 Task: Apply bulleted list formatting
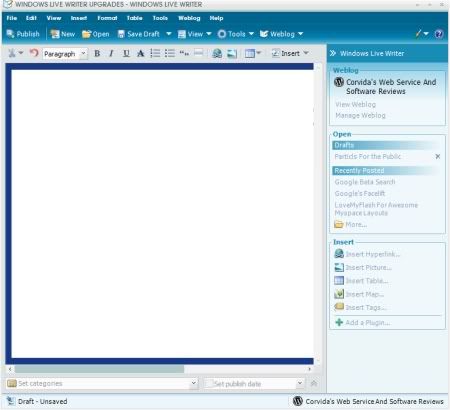pos(170,53)
